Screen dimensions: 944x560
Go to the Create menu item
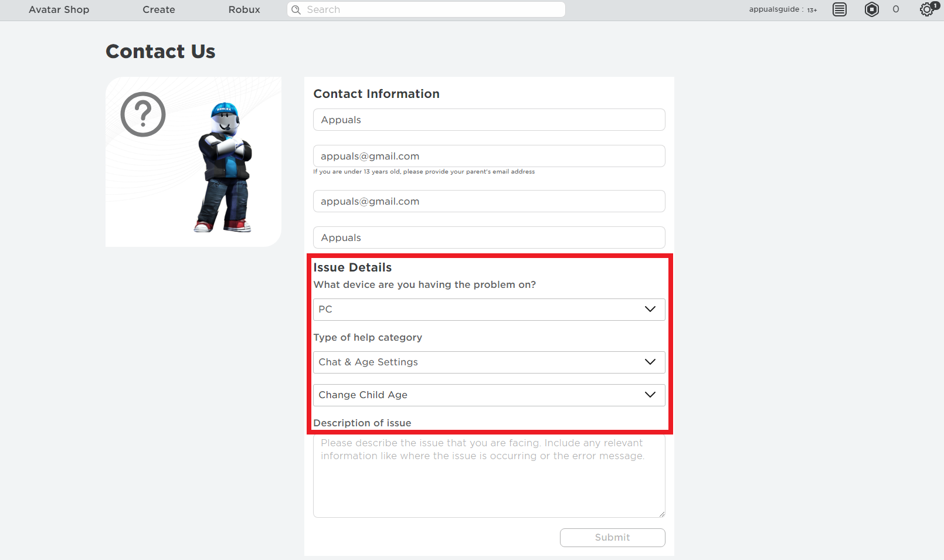[x=159, y=9]
